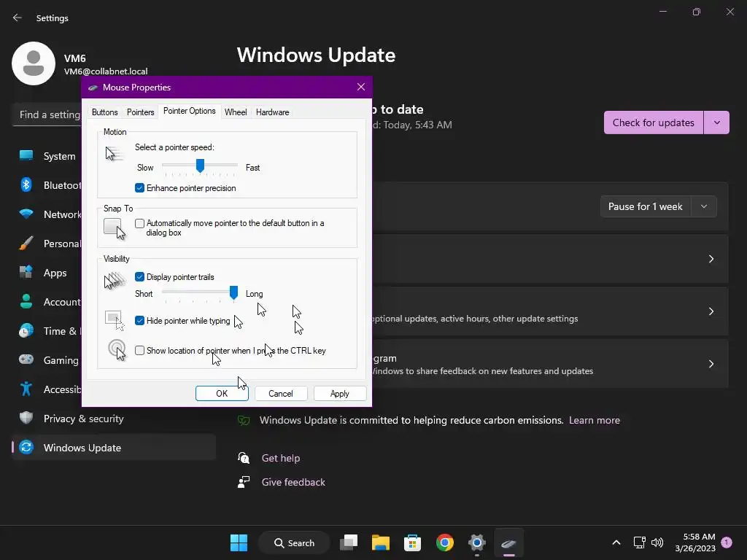Expand Check for updates dropdown arrow
This screenshot has height=560, width=747.
point(716,122)
